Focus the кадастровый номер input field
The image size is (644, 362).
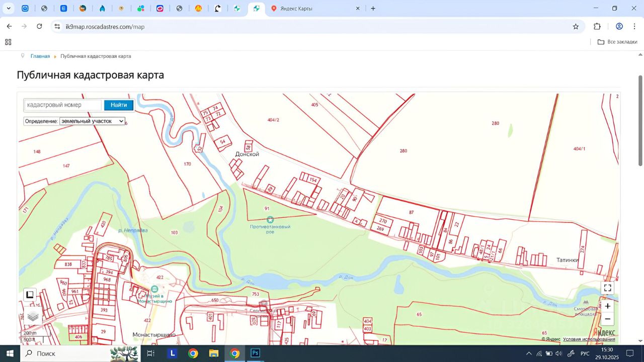pos(63,105)
